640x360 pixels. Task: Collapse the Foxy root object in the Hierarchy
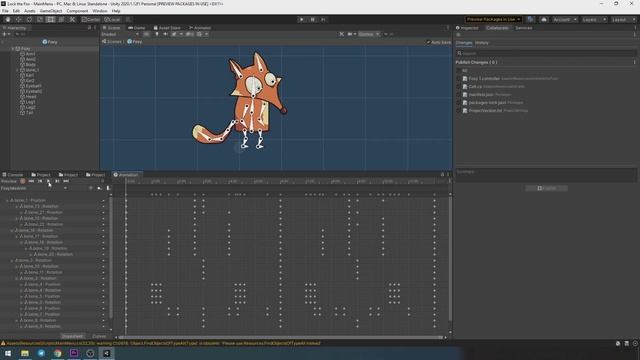[x=13, y=49]
